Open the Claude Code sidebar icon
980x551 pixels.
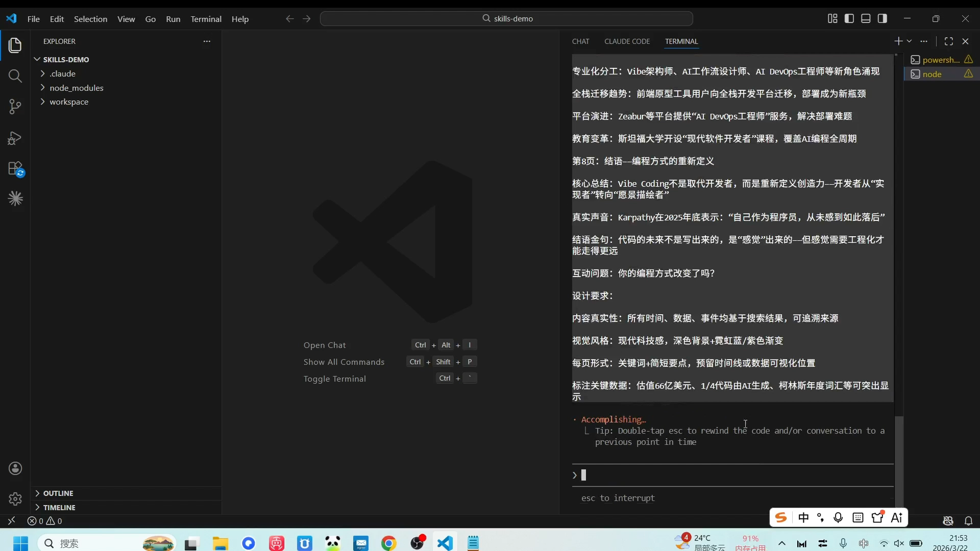15,198
